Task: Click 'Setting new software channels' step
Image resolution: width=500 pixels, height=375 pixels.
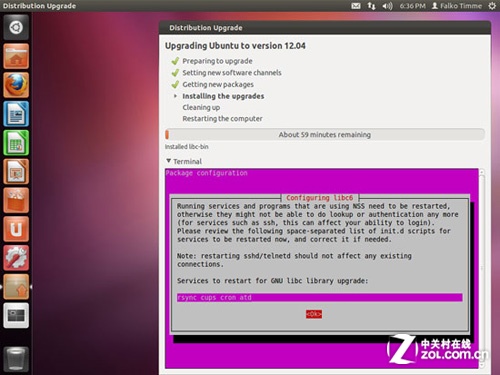Action: click(x=232, y=73)
